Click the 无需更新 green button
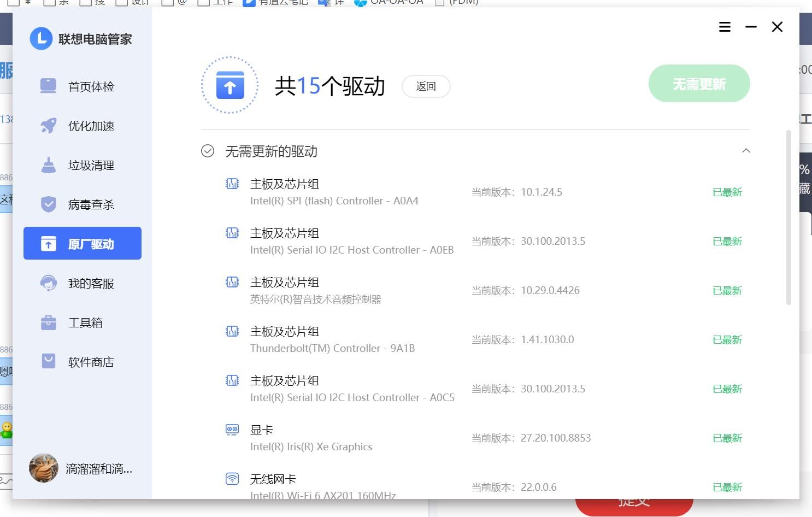The height and width of the screenshot is (517, 812). [x=699, y=84]
